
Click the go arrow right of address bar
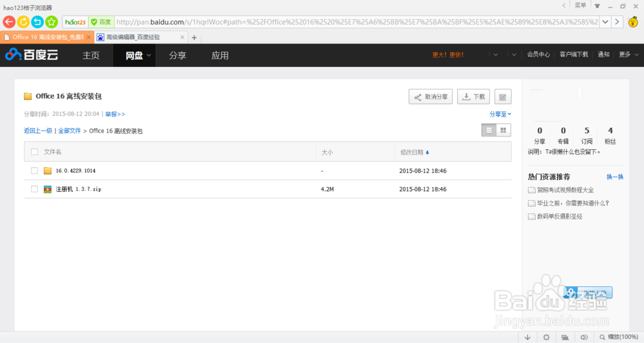[x=617, y=22]
